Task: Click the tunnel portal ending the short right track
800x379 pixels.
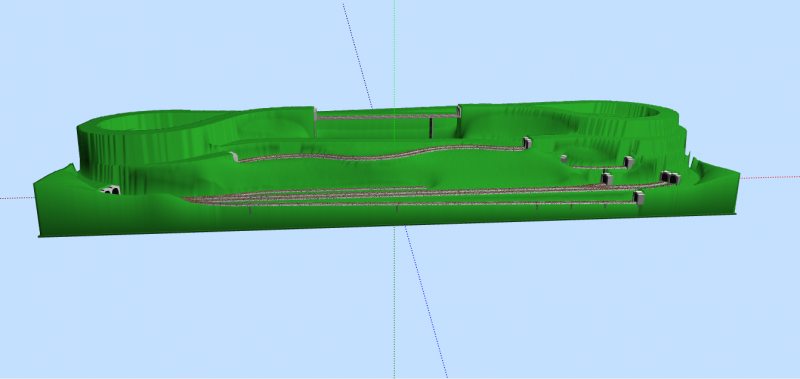Action: click(x=629, y=162)
